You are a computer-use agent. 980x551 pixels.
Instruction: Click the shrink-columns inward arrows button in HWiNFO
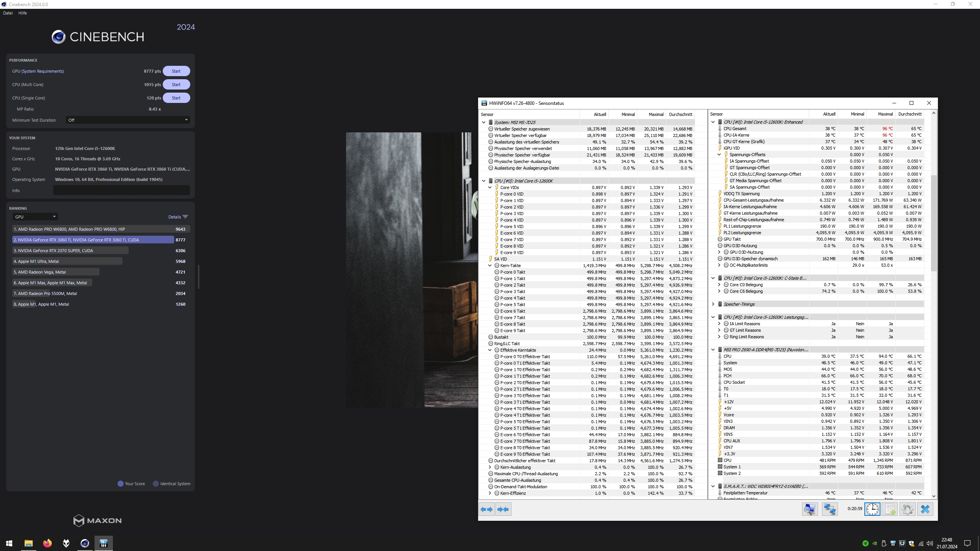tap(503, 509)
